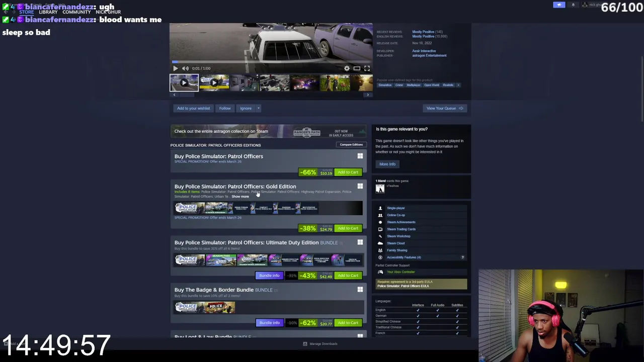Open the night police lights screenshot thumbnail

click(305, 82)
